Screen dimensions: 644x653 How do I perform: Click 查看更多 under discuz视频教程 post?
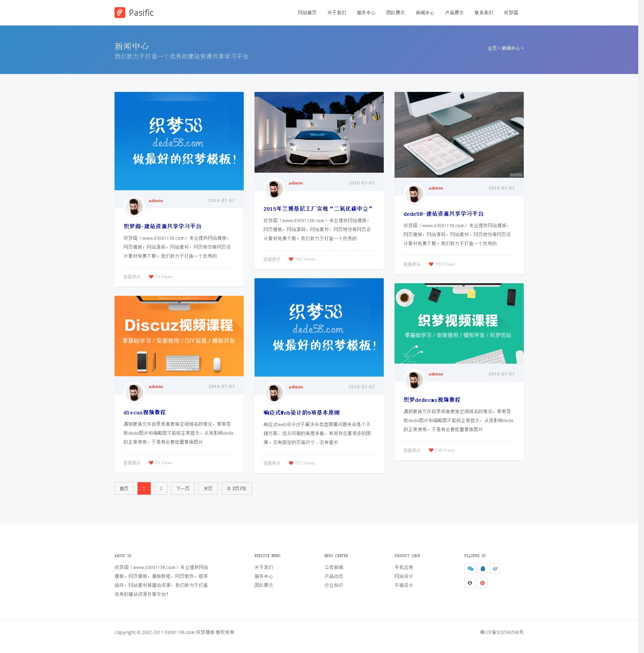point(132,463)
